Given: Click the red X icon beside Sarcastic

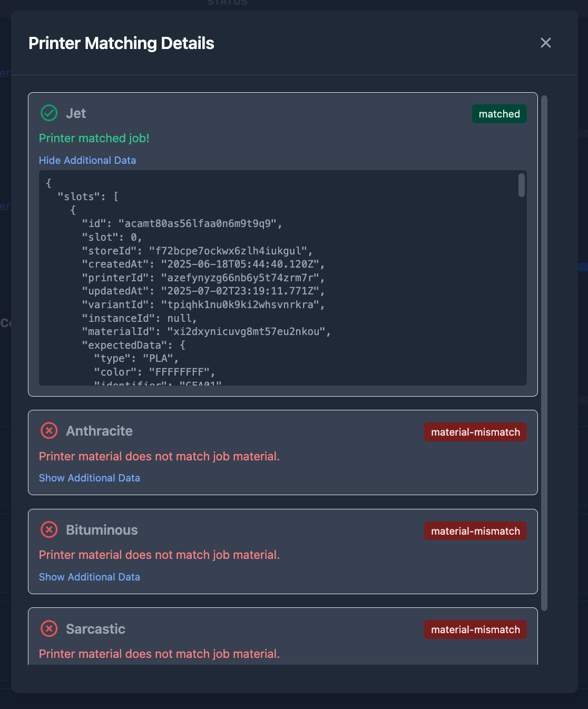Looking at the screenshot, I should click(49, 628).
